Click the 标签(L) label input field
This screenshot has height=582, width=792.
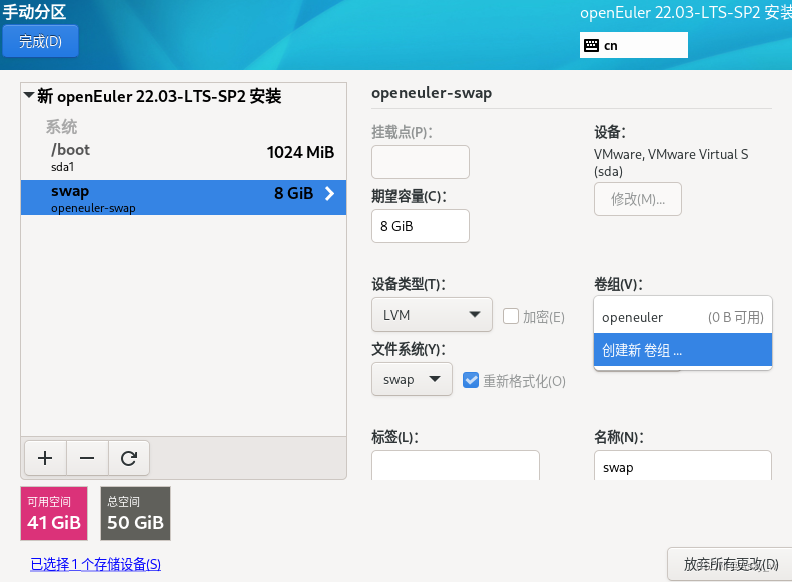(x=455, y=465)
